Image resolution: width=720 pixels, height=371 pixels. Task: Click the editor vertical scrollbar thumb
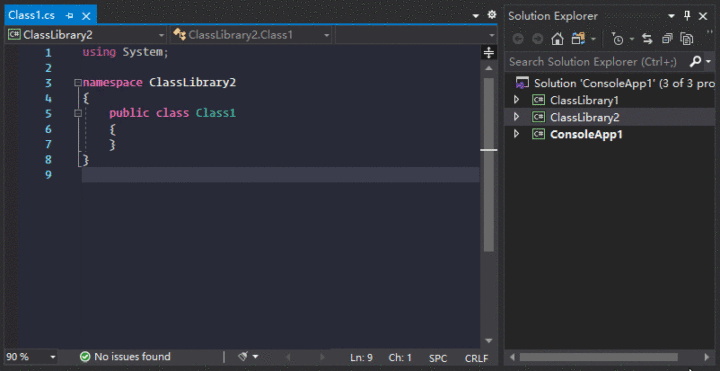[489, 164]
